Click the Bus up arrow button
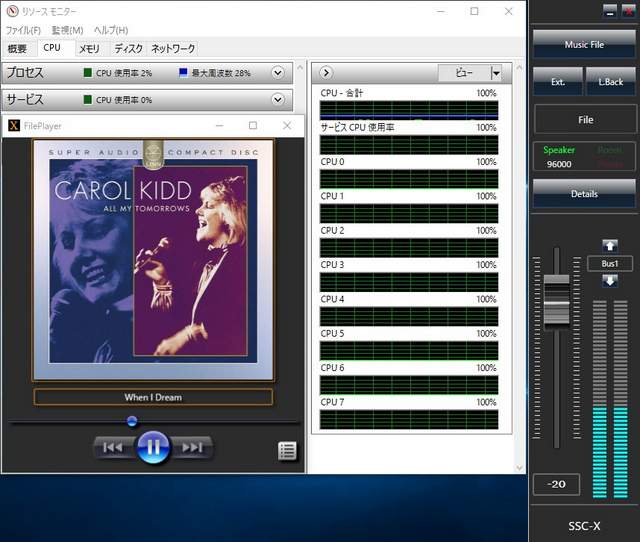 pyautogui.click(x=609, y=246)
